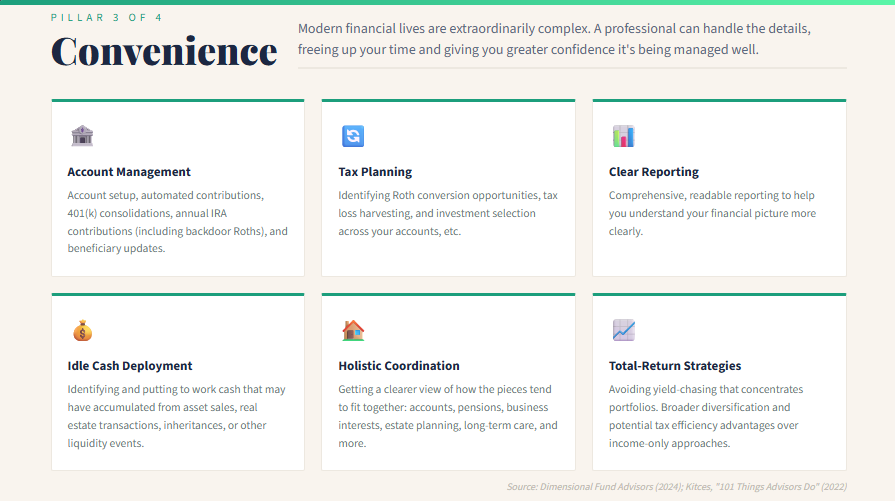895x501 pixels.
Task: Click the bar chart icon
Action: (x=623, y=136)
